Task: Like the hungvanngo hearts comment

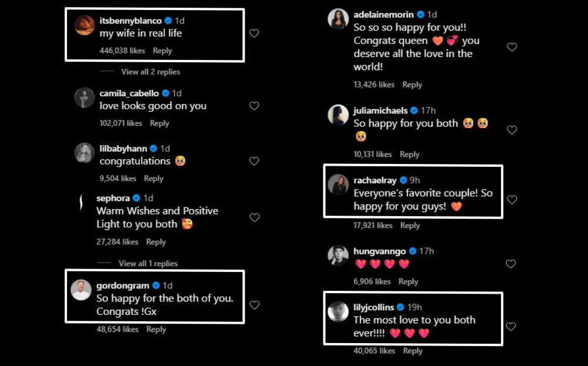Action: [x=510, y=264]
